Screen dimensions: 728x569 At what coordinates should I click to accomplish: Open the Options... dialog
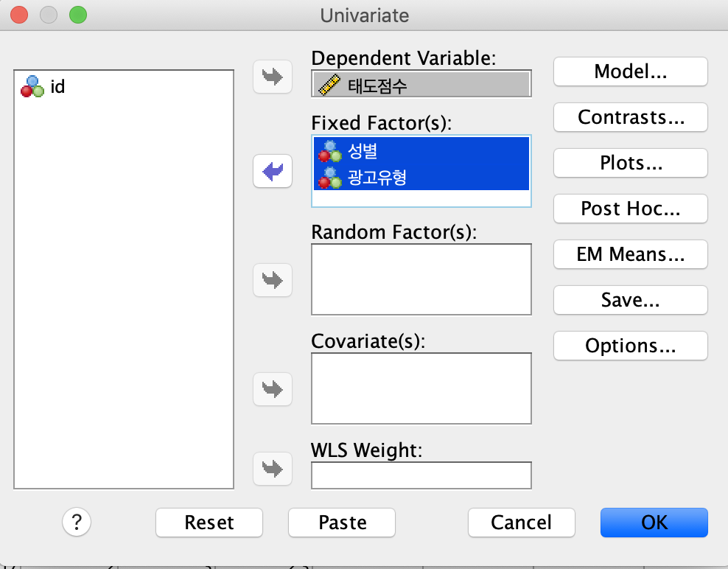point(630,346)
